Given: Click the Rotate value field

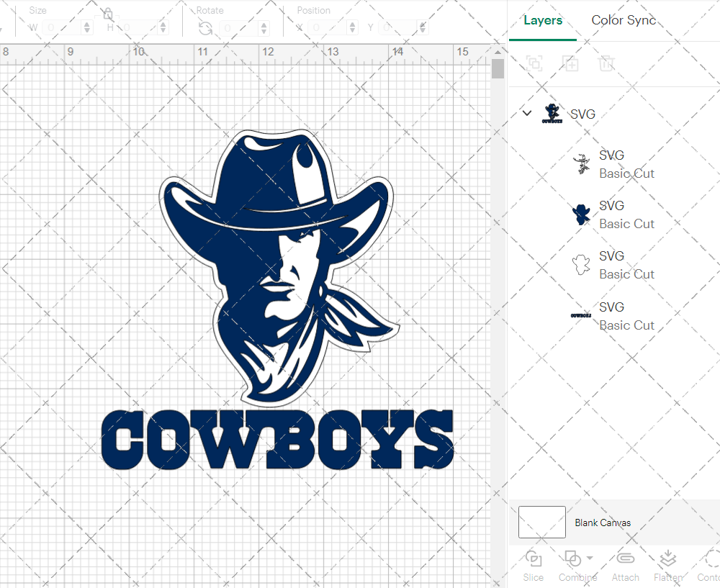Looking at the screenshot, I should 239,28.
